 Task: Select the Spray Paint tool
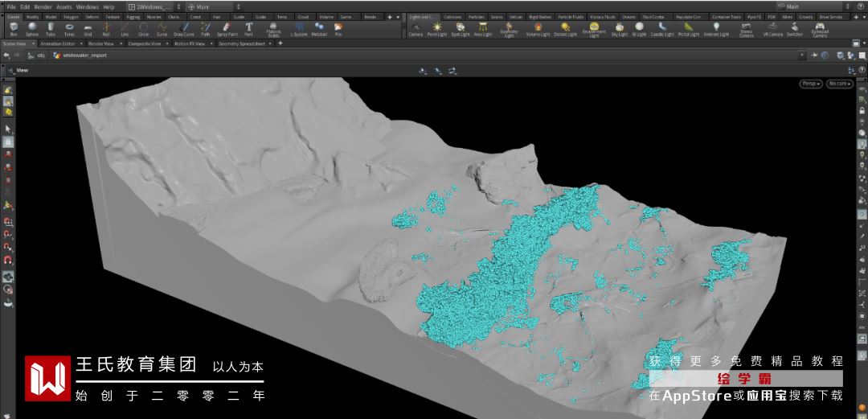(227, 29)
